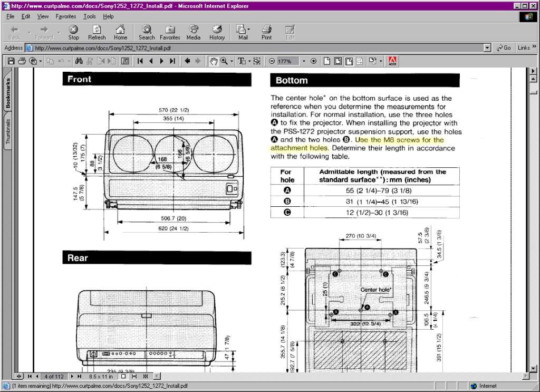Image resolution: width=540 pixels, height=392 pixels.
Task: Switch to the Bookmarks tab
Action: tap(7, 92)
